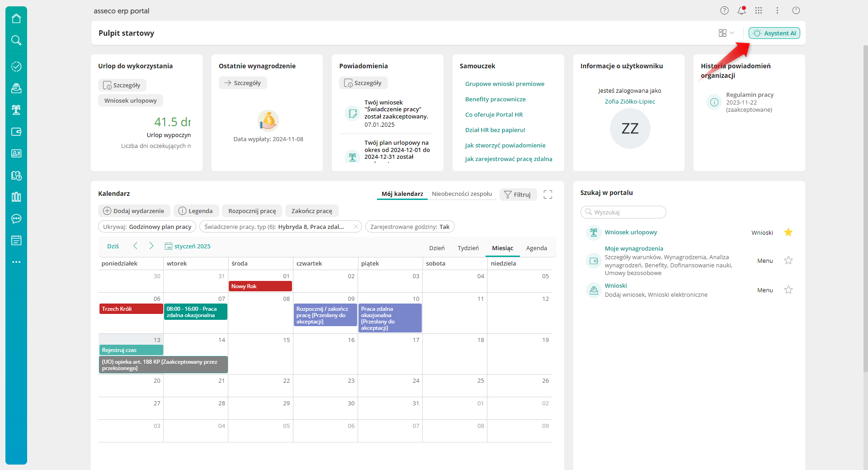Image resolution: width=868 pixels, height=470 pixels.
Task: Switch to the Nieobecności zespołu tab
Action: click(462, 194)
